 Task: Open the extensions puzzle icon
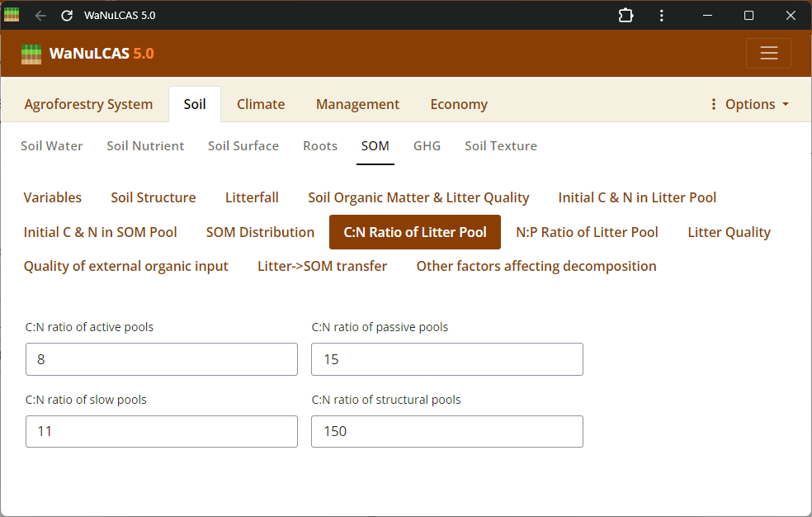626,16
